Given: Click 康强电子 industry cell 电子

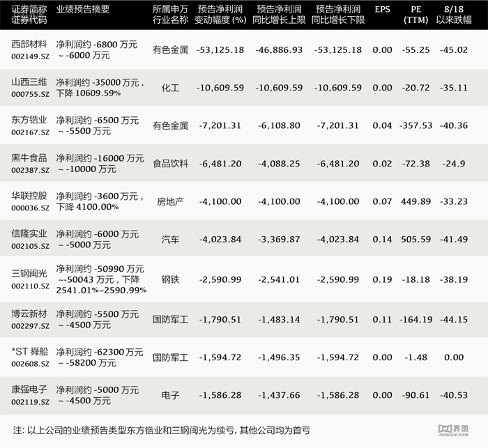Looking at the screenshot, I should 170,395.
